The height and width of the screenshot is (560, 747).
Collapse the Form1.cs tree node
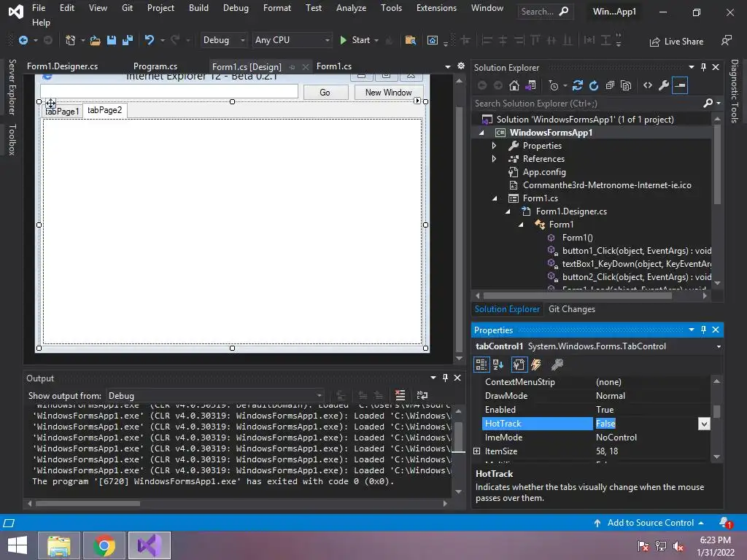(495, 198)
